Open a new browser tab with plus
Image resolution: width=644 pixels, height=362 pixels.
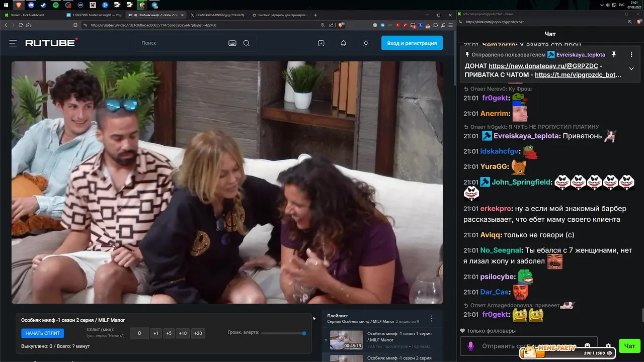(315, 15)
